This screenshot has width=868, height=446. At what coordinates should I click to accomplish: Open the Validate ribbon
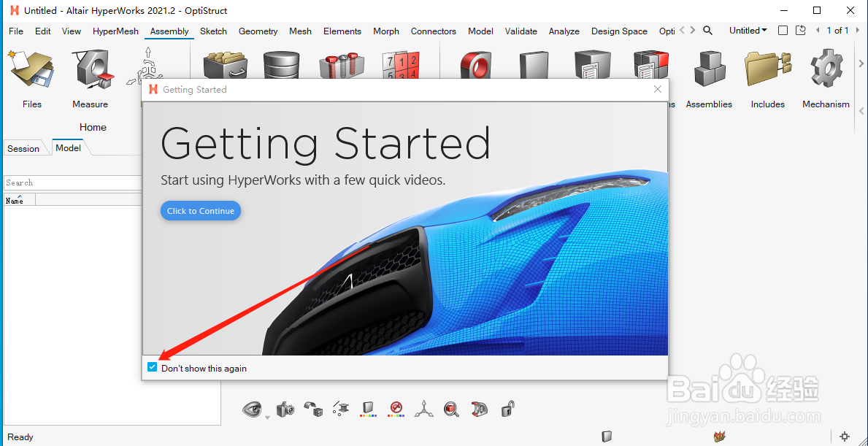(x=521, y=31)
